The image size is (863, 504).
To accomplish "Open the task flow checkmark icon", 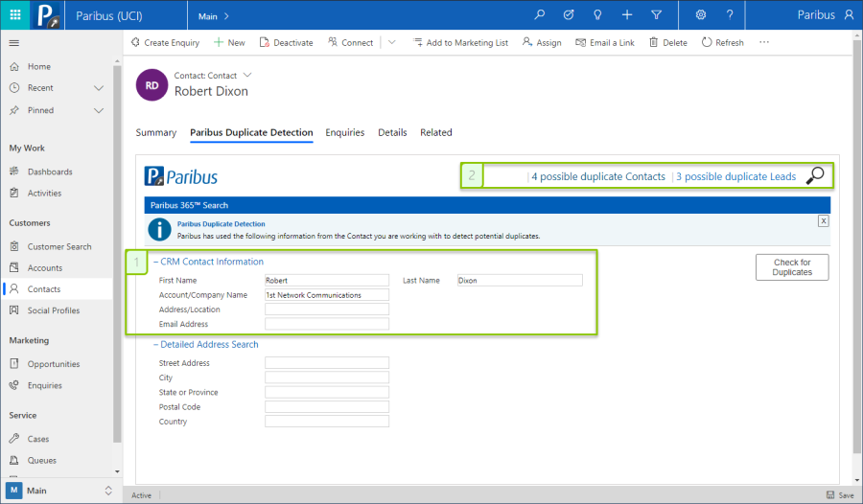I will (569, 15).
